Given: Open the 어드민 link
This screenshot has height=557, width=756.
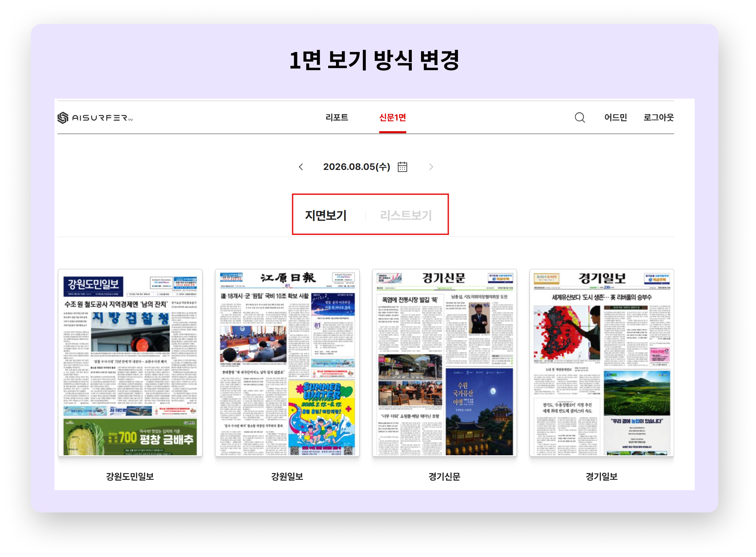Looking at the screenshot, I should 616,117.
